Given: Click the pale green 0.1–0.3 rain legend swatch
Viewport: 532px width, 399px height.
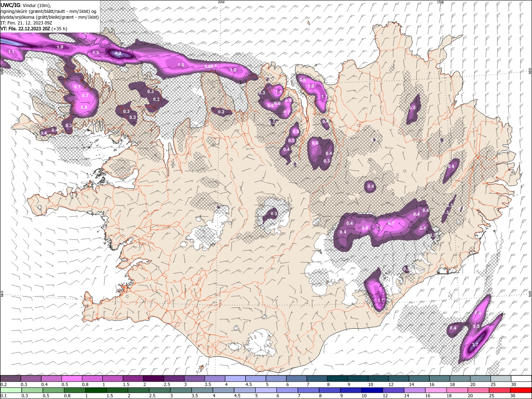Looking at the screenshot, I should point(10,390).
